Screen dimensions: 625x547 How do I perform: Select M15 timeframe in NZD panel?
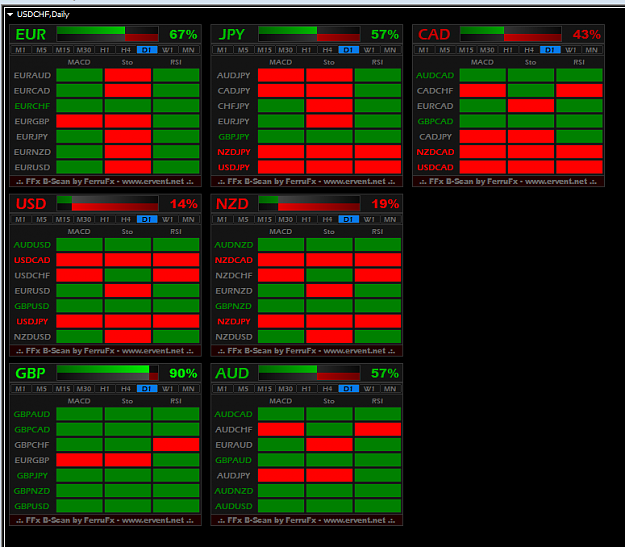click(265, 219)
